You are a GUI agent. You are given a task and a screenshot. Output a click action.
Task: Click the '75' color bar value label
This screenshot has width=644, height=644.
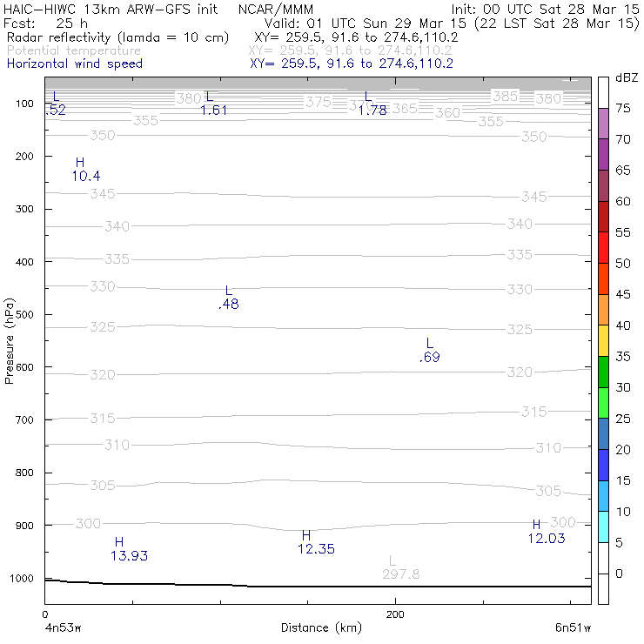click(623, 108)
